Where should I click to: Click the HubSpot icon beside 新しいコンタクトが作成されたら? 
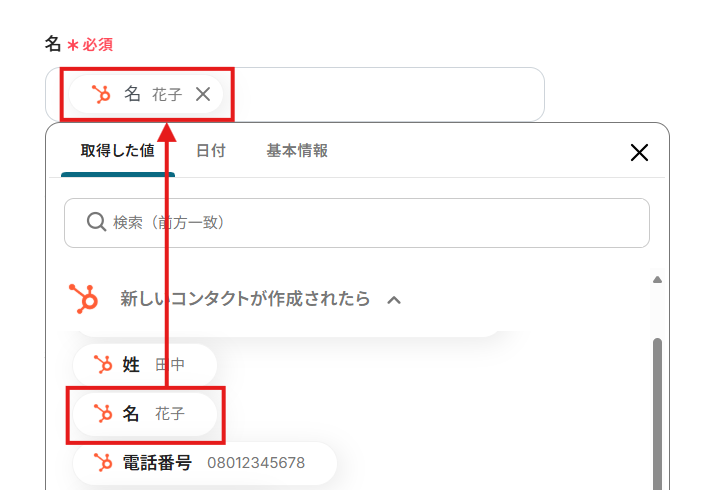tap(83, 298)
